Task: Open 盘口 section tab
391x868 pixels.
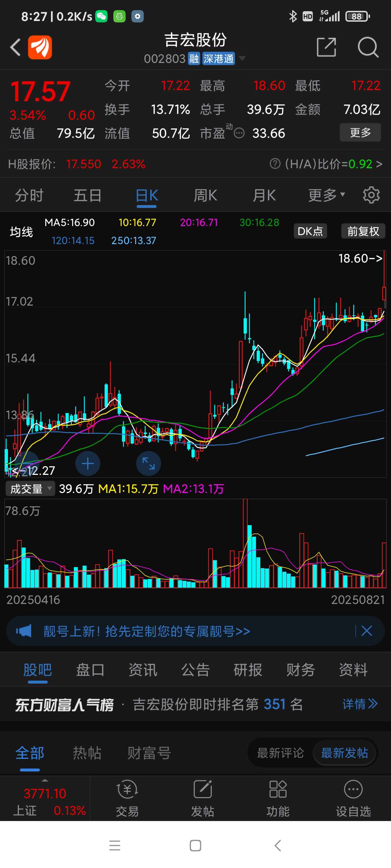Action: point(90,670)
